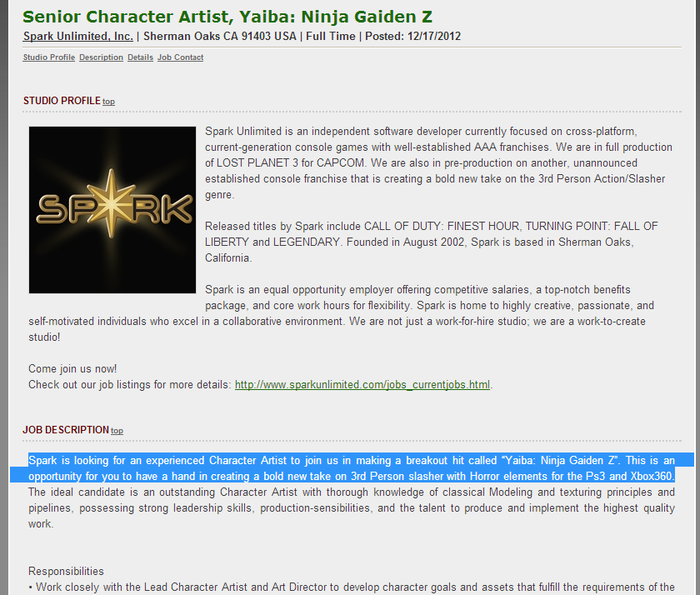This screenshot has width=700, height=595.
Task: Click the 'Come join us now!' line
Action: pyautogui.click(x=72, y=368)
